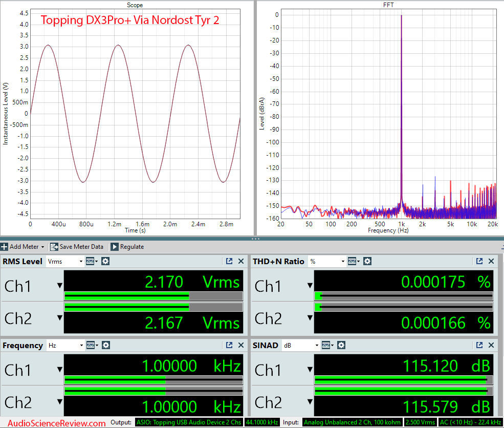This screenshot has width=504, height=428.
Task: Expand Frequency Ch1 channel arrow
Action: [x=60, y=370]
